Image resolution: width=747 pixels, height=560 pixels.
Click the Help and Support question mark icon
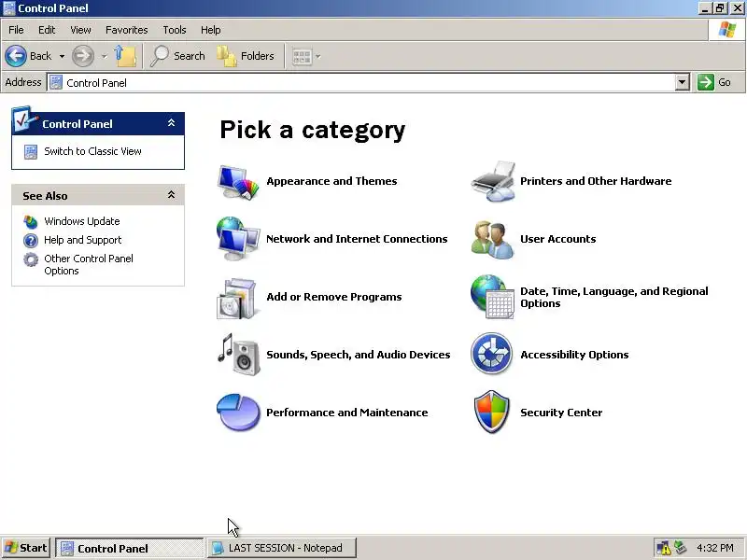coord(31,241)
